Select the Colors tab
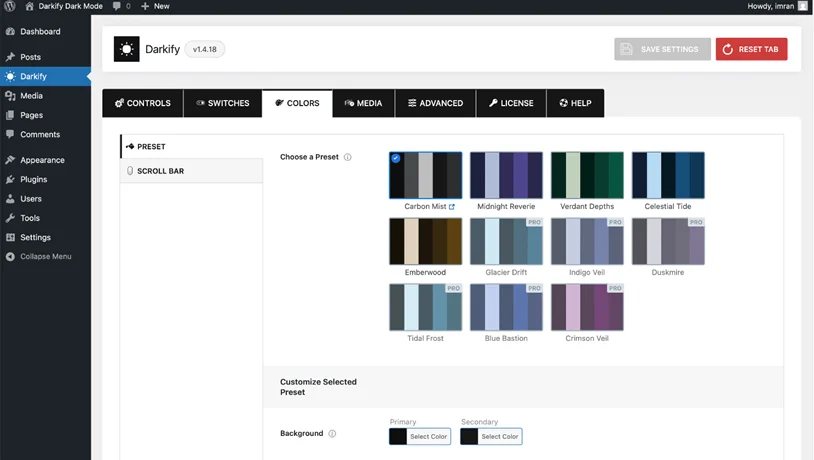 297,103
